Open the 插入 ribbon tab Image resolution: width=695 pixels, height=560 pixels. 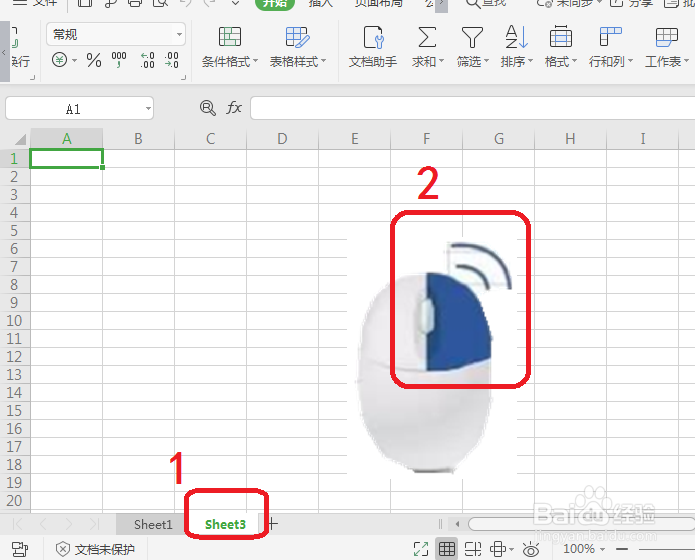point(320,4)
